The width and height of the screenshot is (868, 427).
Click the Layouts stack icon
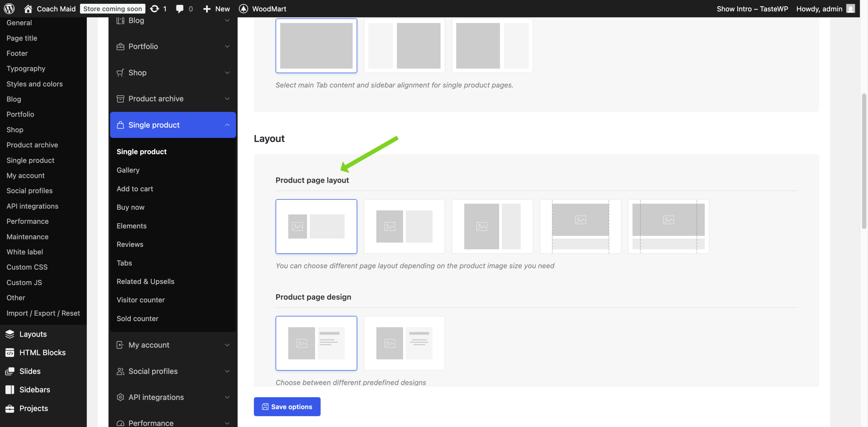[10, 334]
